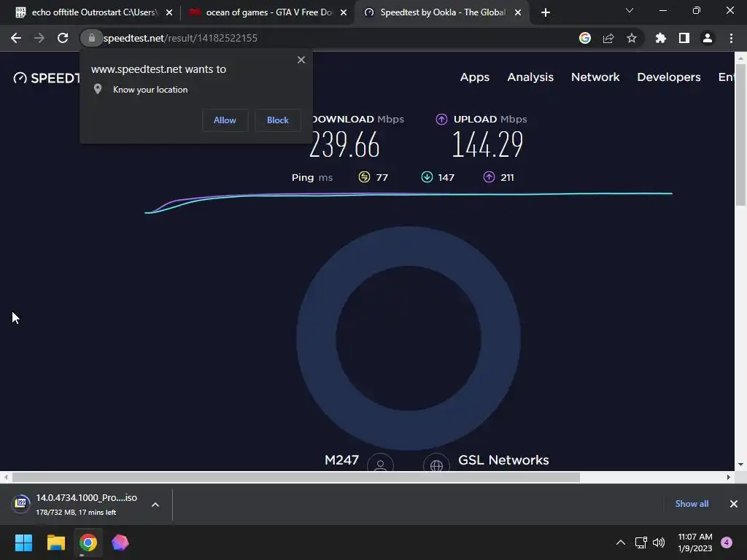Viewport: 747px width, 560px height.
Task: Open the Extensions puzzle icon
Action: (660, 38)
